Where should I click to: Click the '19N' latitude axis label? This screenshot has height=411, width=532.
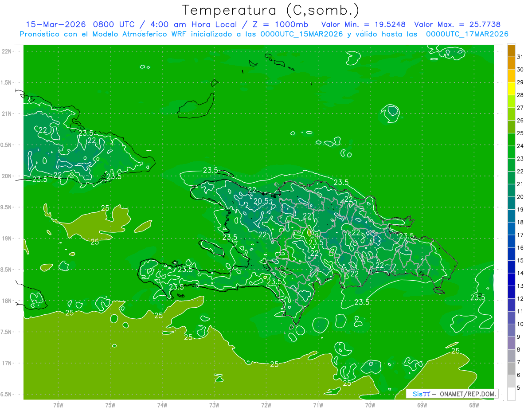click(x=7, y=239)
